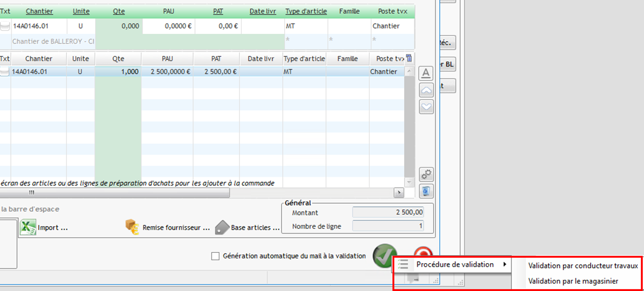Screen dimensions: 644x291
Task: Click the underlined PAT header link
Action: (x=218, y=11)
